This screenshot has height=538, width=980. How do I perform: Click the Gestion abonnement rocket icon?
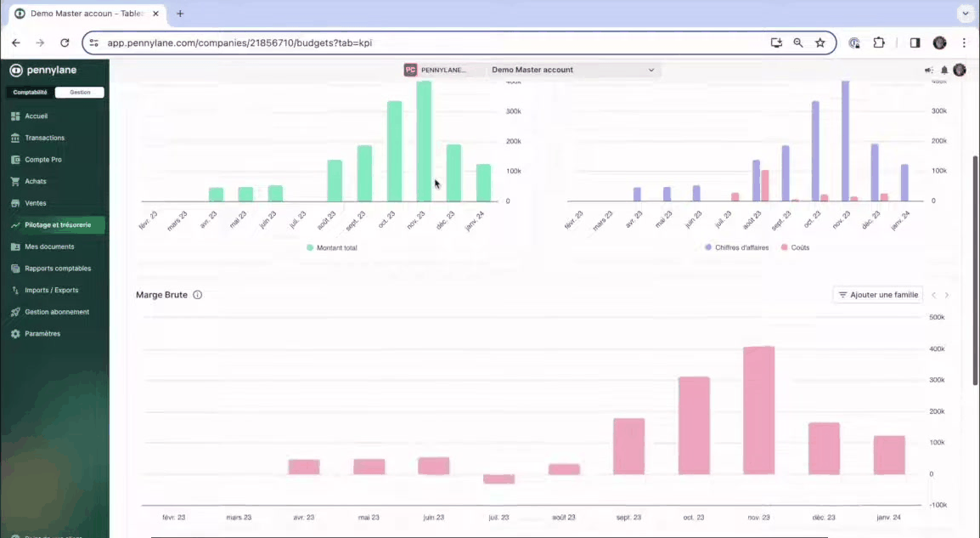click(x=15, y=312)
